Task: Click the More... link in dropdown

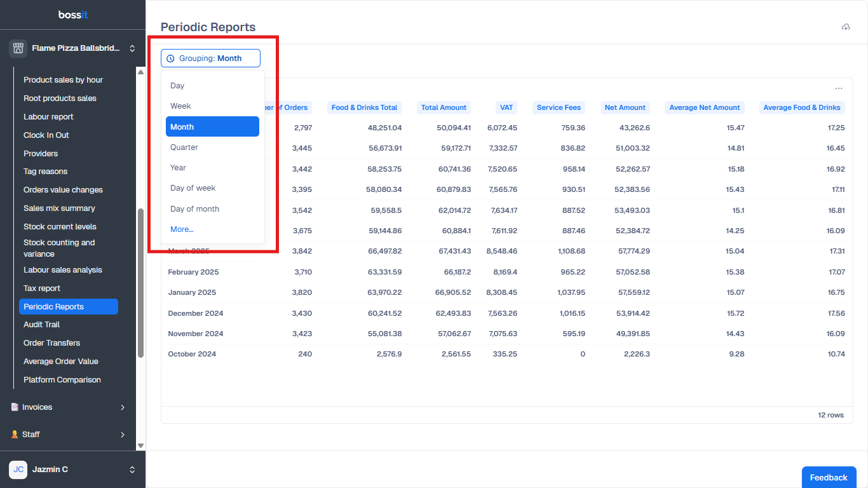Action: (182, 229)
